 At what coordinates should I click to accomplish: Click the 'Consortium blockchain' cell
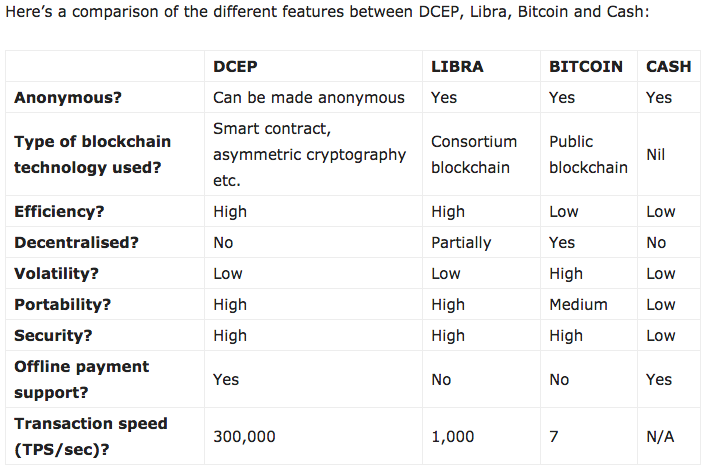474,154
